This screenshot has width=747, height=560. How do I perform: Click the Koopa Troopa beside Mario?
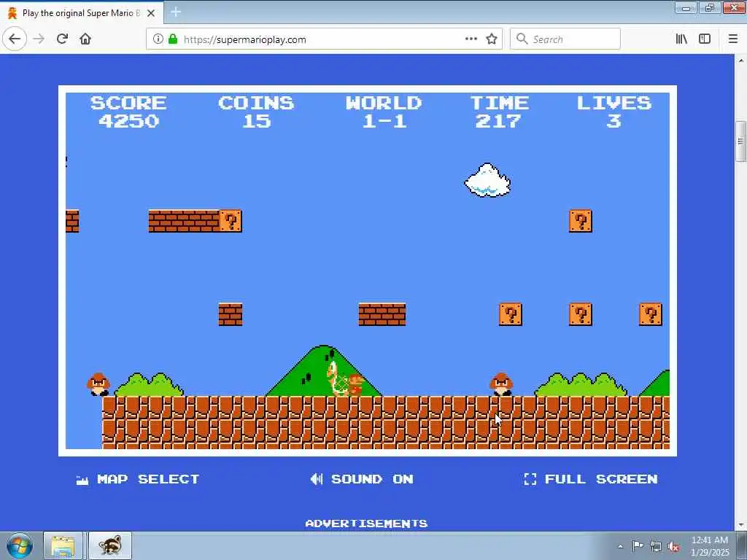pyautogui.click(x=337, y=378)
